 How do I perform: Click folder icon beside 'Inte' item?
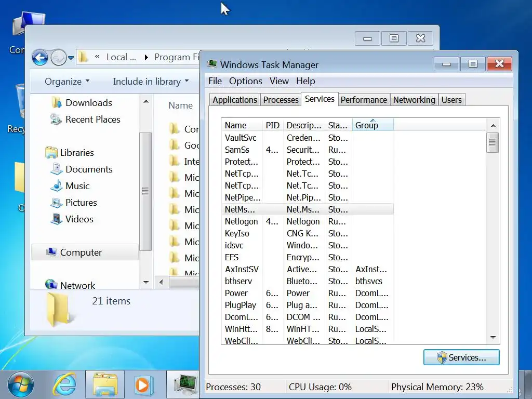pos(175,161)
